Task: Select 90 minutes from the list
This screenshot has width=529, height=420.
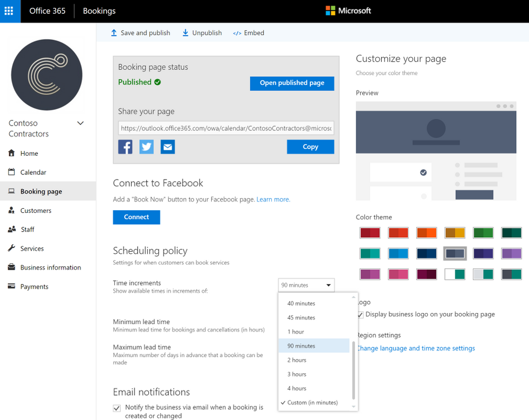Action: pyautogui.click(x=314, y=346)
